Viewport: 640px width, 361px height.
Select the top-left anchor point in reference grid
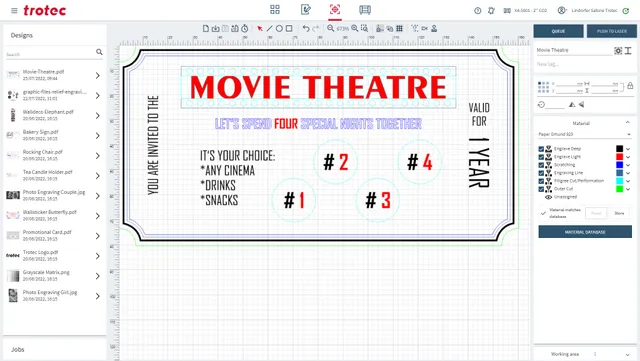(540, 83)
